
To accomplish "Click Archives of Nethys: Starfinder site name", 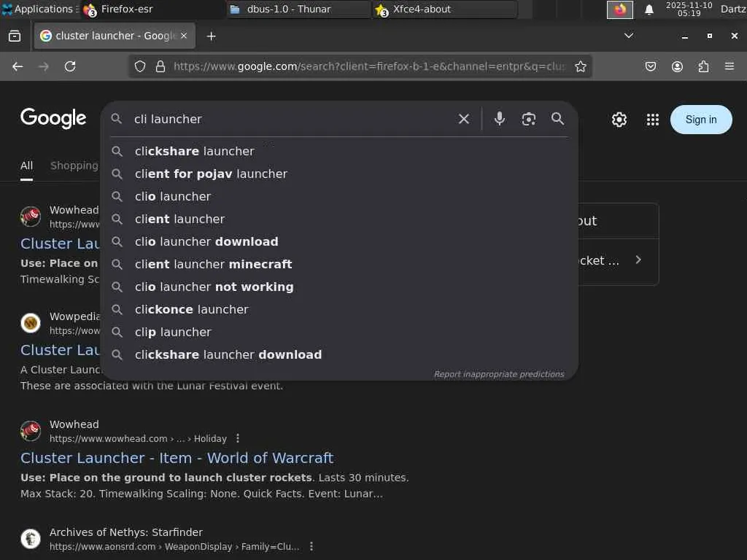I will [126, 532].
